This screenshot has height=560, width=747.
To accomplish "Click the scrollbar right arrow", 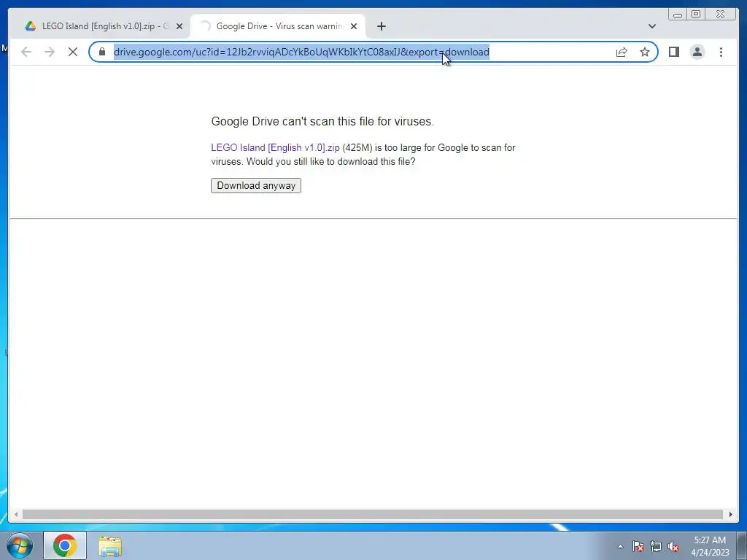I will (731, 515).
